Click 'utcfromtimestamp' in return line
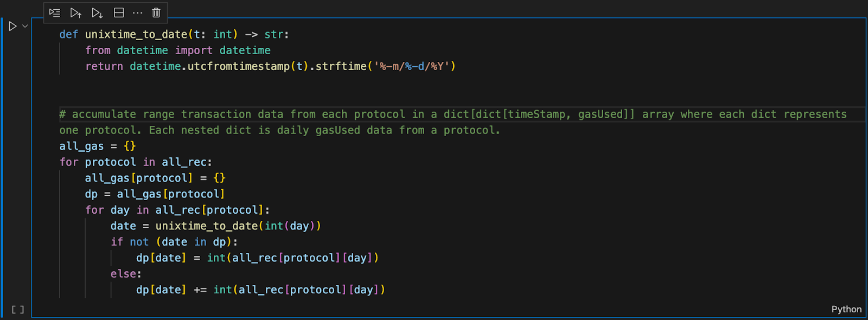 pos(239,66)
